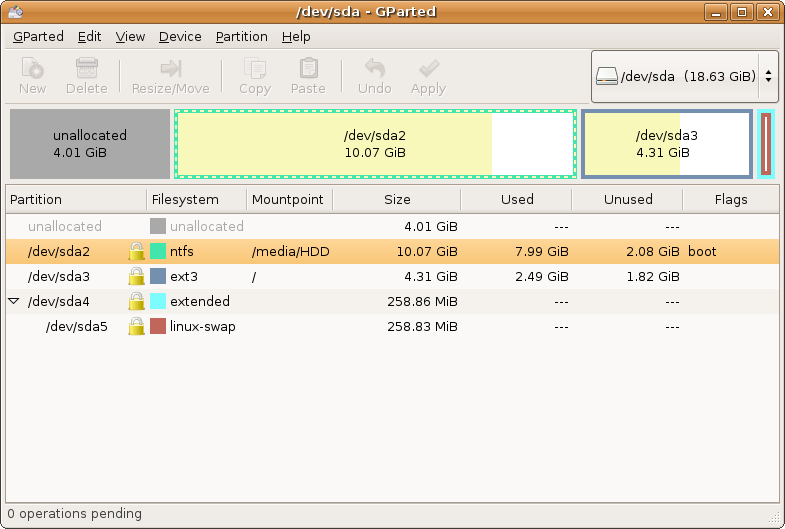
Task: Maximize the GParted window
Action: pyautogui.click(x=741, y=12)
